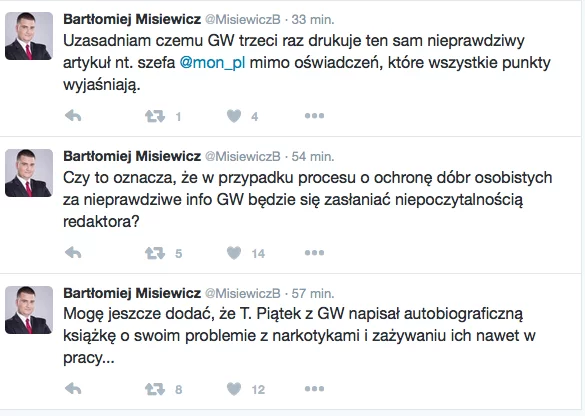Viewport: 585px width, 416px height.
Task: Open the @MisiewiczB handle on the second tweet
Action: pyautogui.click(x=243, y=156)
